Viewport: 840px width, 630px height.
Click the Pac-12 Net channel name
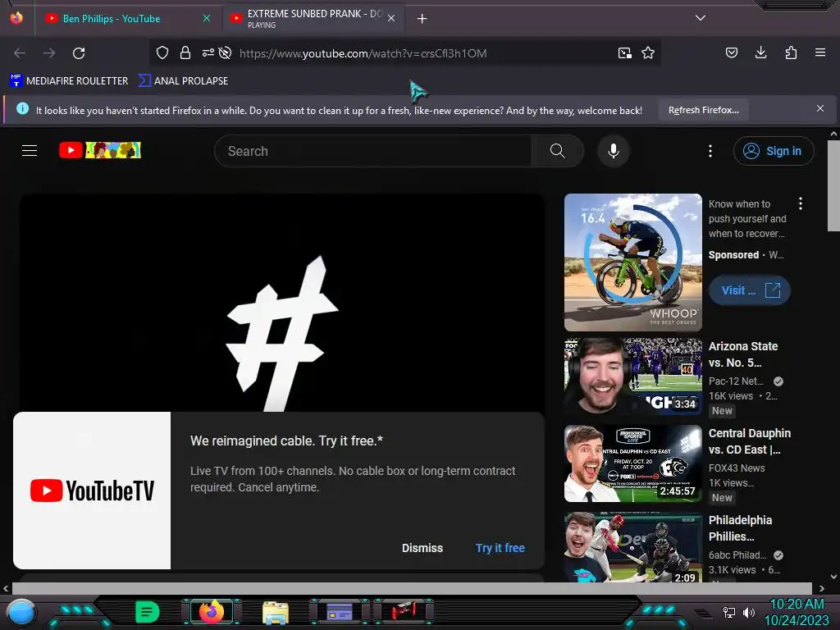[x=736, y=381]
